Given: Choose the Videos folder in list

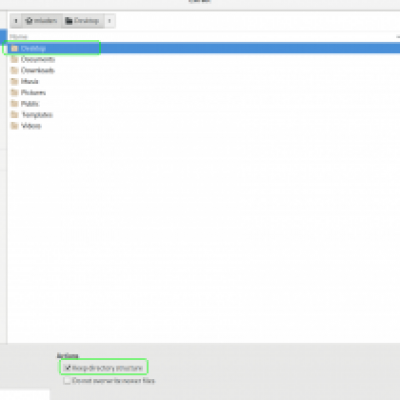Looking at the screenshot, I should pyautogui.click(x=31, y=126).
